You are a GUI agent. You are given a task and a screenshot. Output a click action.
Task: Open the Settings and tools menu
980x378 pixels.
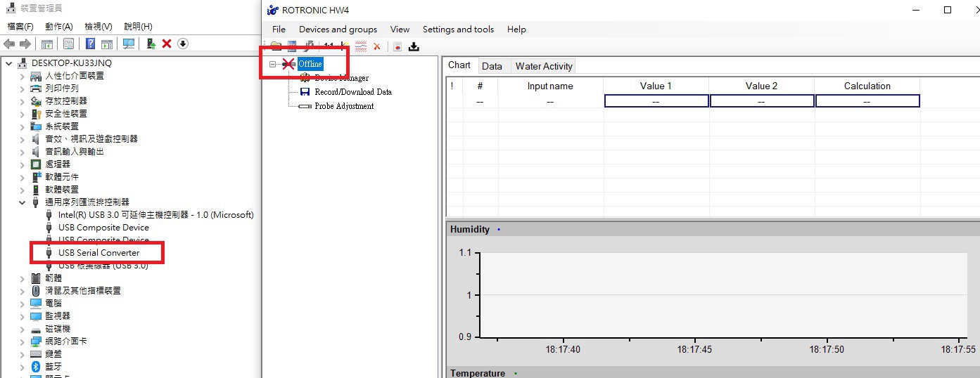[458, 30]
